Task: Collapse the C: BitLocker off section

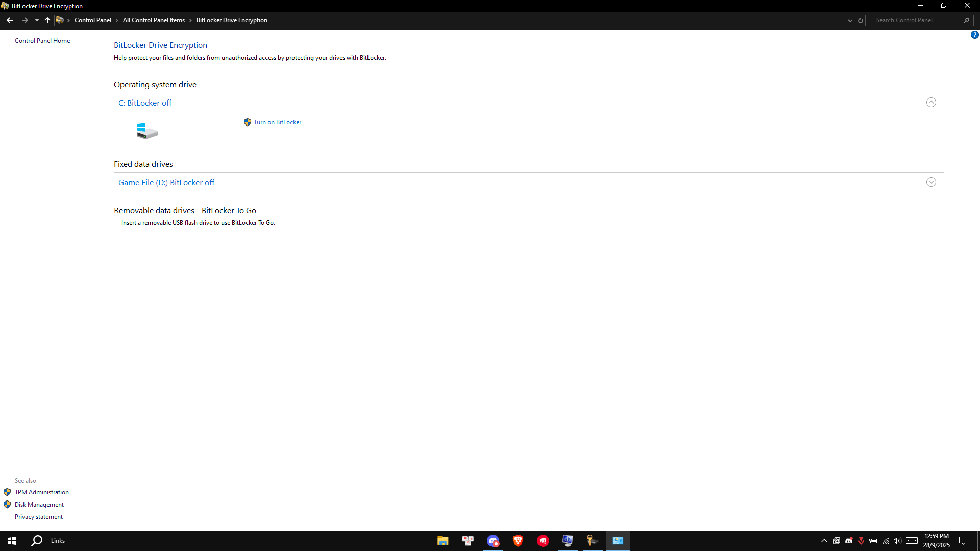Action: 931,103
